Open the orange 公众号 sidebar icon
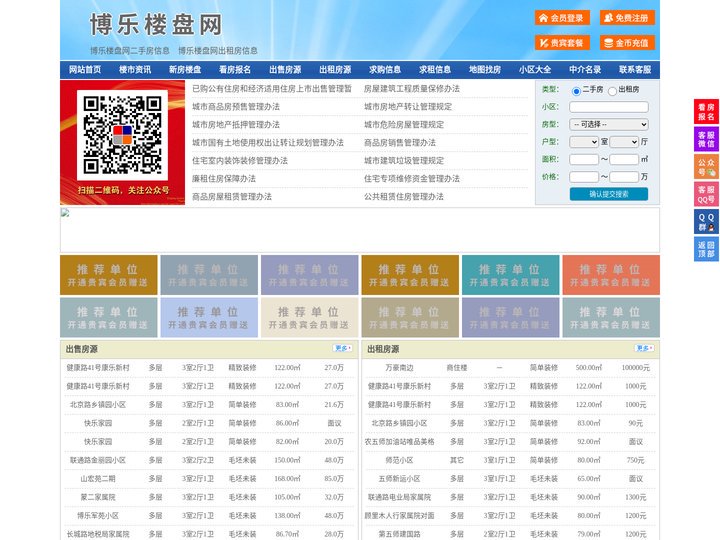This screenshot has height=540, width=720. (x=706, y=167)
